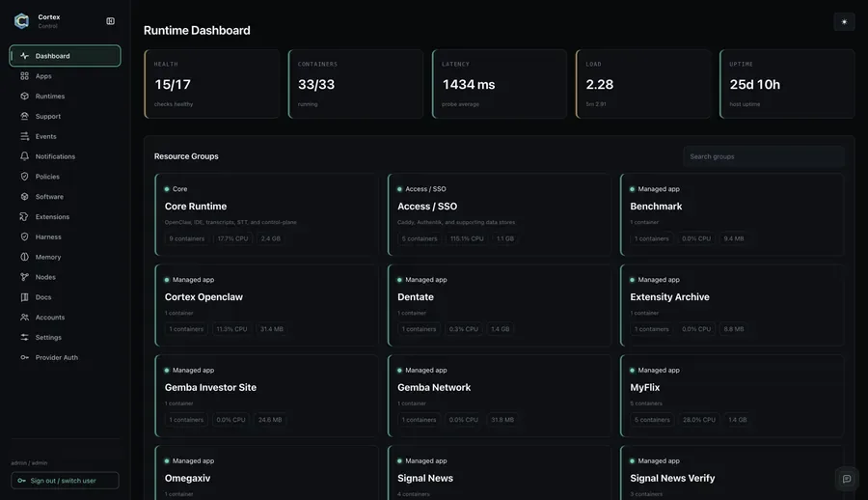
Task: Open the Runtimes section
Action: 65,96
